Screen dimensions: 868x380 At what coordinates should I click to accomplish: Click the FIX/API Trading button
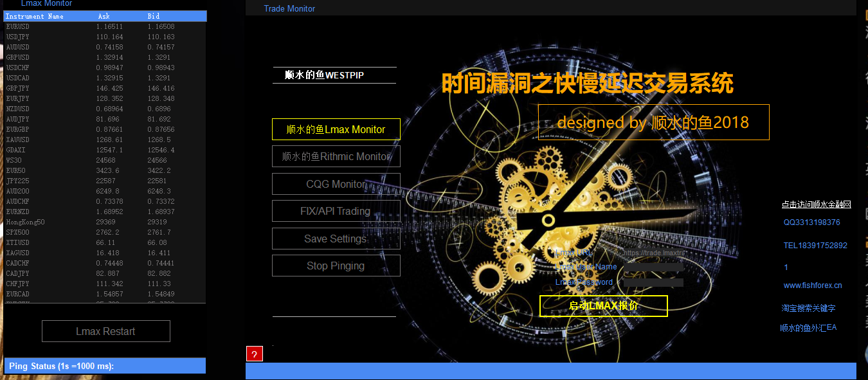[336, 211]
